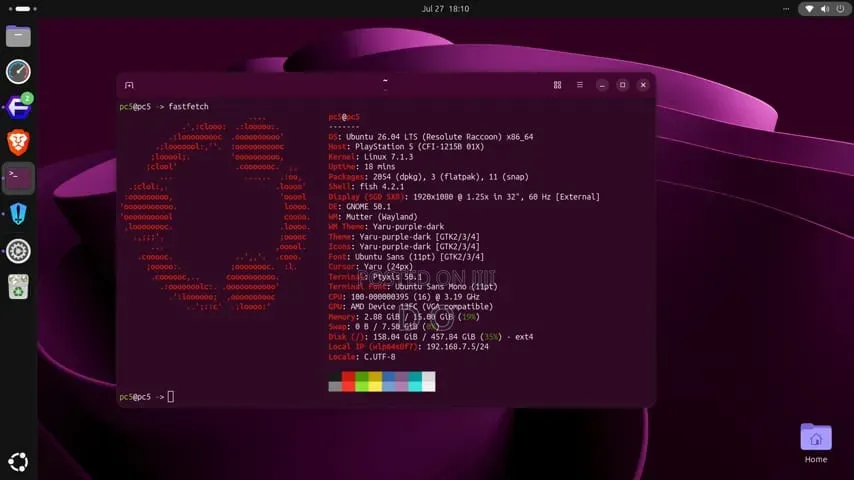Launch the system monitor gauge dock icon
The width and height of the screenshot is (854, 480).
18,71
